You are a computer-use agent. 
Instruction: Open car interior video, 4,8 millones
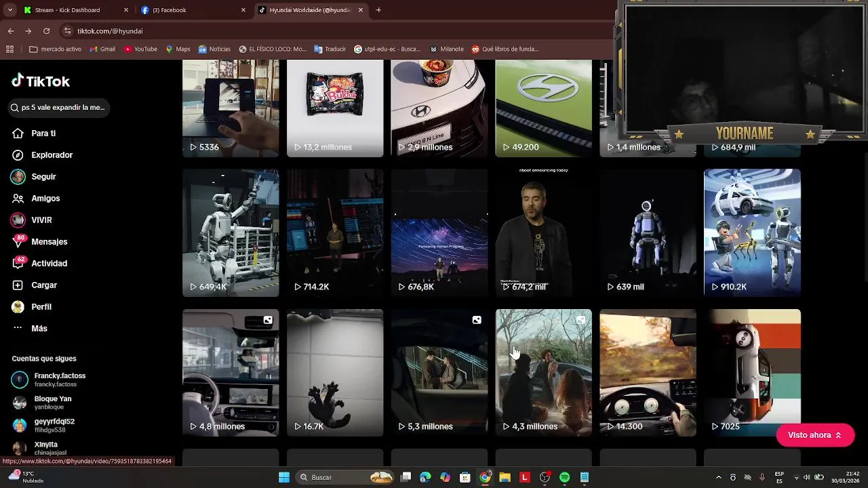tap(231, 373)
